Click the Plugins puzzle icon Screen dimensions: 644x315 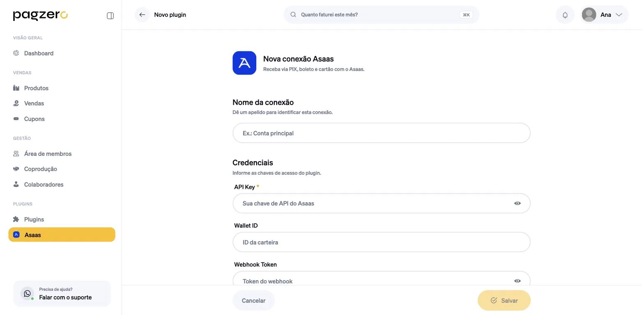click(x=16, y=219)
